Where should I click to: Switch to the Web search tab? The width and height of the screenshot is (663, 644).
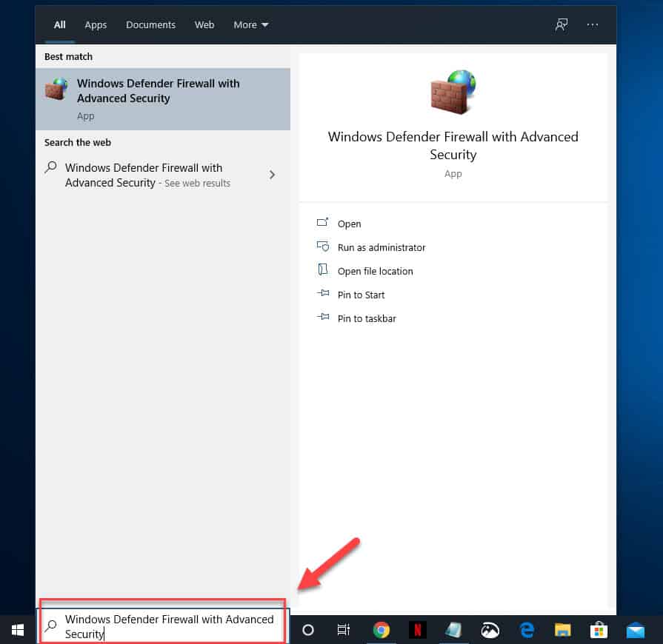pyautogui.click(x=204, y=25)
